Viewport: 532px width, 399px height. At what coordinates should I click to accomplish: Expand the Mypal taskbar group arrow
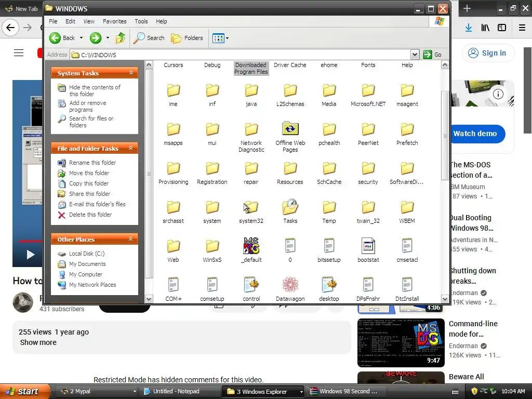point(135,392)
